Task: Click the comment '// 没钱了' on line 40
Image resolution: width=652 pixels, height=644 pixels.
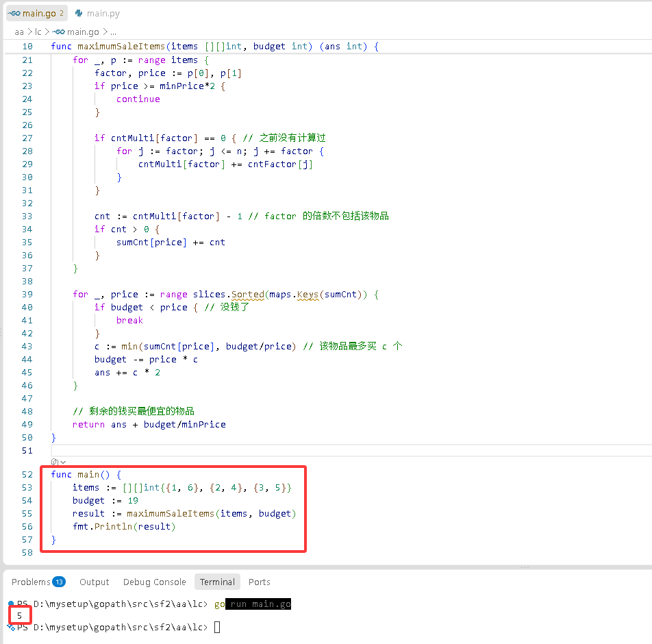Action: [x=227, y=308]
